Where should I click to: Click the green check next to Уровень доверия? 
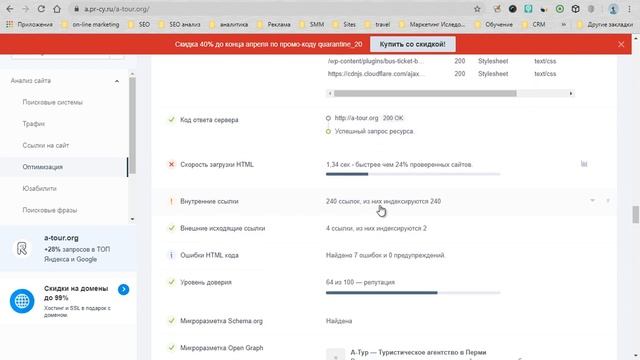coord(171,282)
